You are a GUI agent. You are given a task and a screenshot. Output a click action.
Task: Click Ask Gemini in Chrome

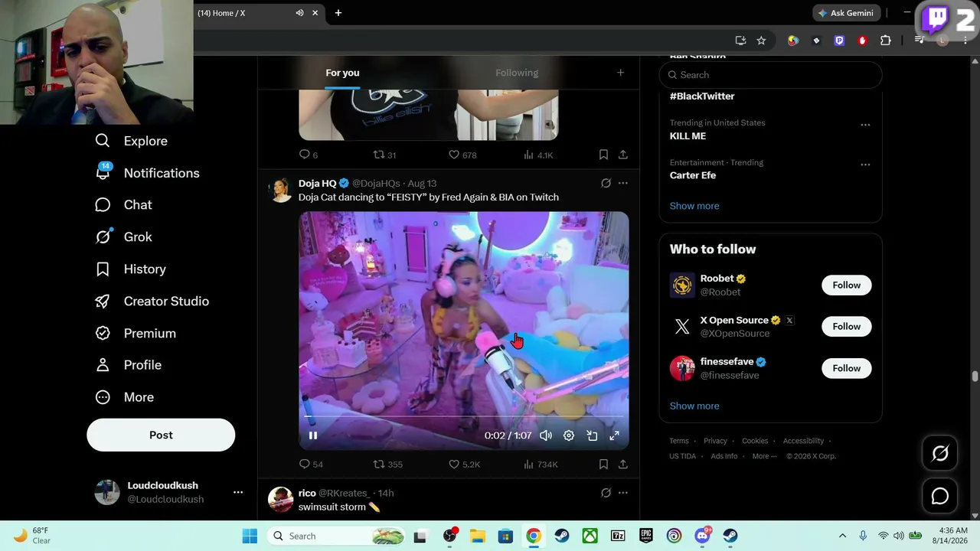847,13
